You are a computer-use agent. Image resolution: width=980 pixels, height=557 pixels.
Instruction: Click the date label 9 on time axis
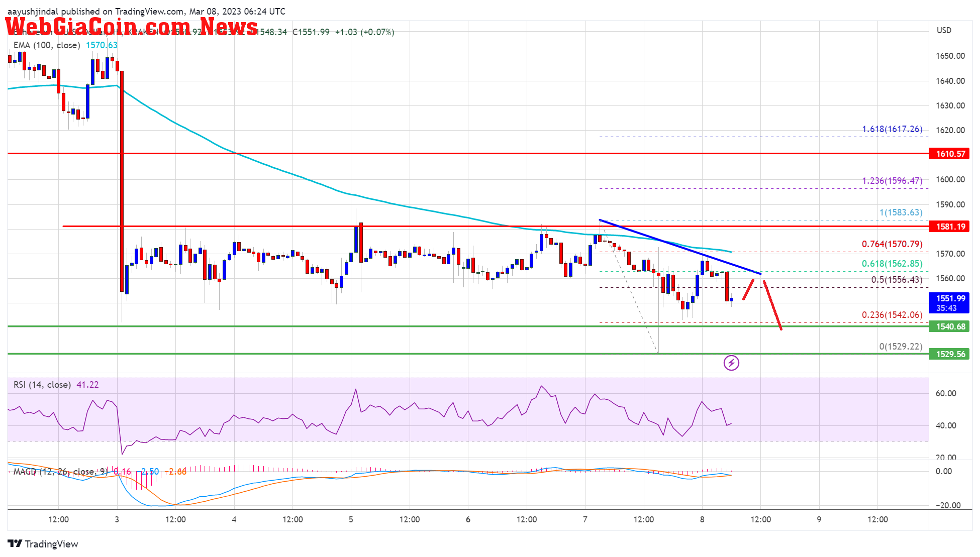click(x=819, y=519)
